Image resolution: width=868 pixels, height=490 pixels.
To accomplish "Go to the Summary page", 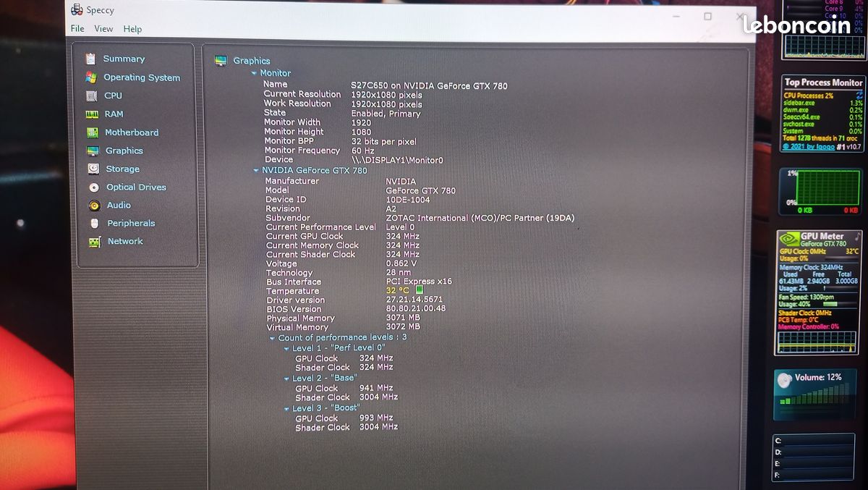I will [x=124, y=59].
